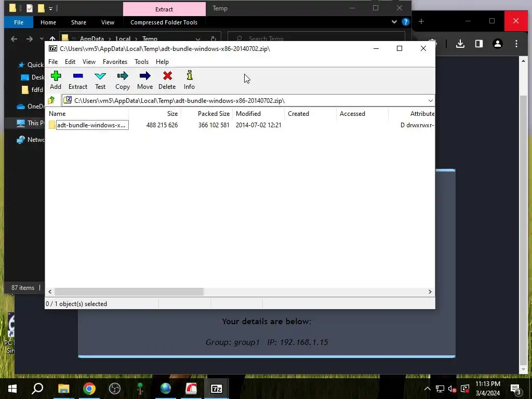532x399 pixels.
Task: Click the 366 102 581 packed size value
Action: [x=214, y=125]
